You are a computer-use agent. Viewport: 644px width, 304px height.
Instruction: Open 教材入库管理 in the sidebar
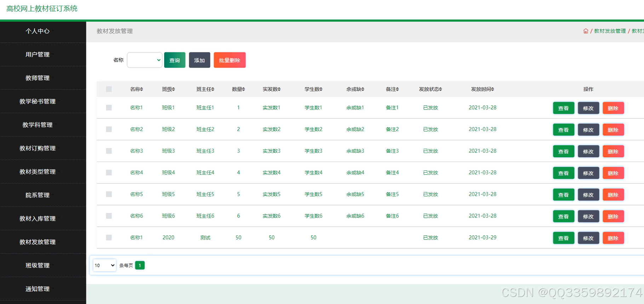point(38,219)
